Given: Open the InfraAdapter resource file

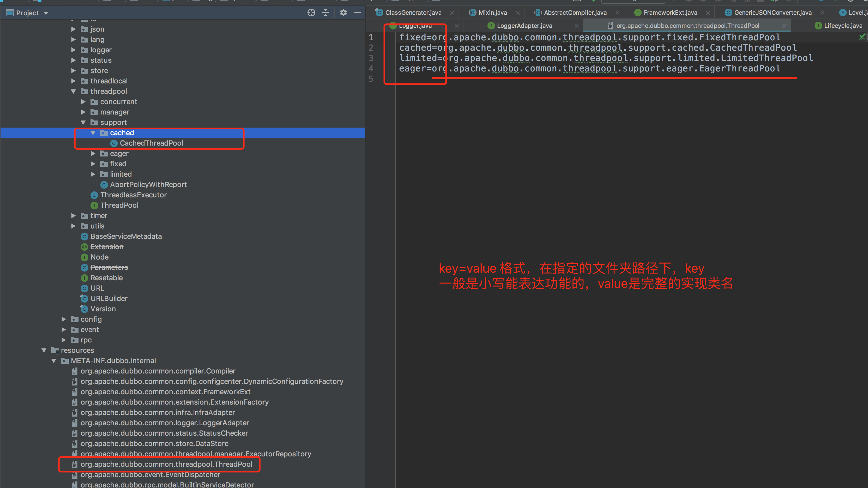Looking at the screenshot, I should pyautogui.click(x=153, y=412).
